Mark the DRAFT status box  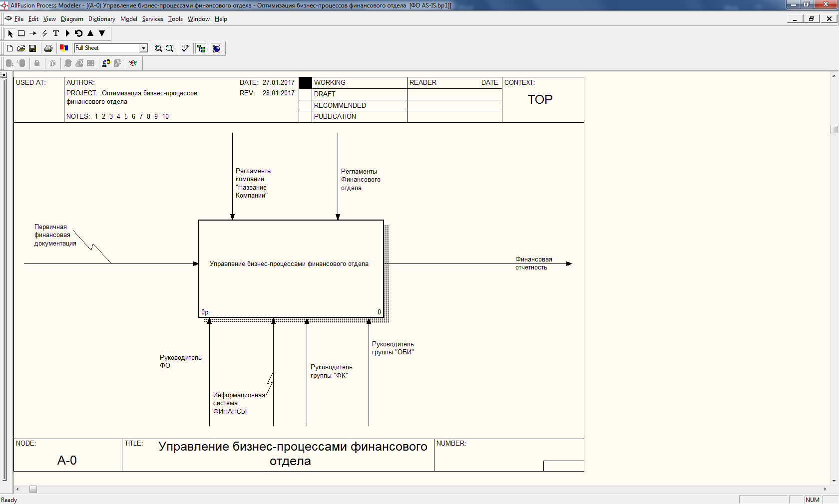[x=305, y=94]
